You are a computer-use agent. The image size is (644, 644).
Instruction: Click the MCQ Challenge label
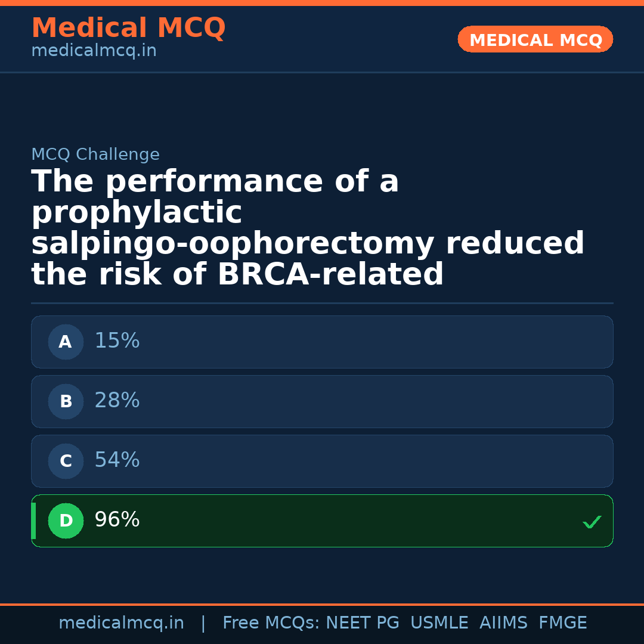click(95, 155)
